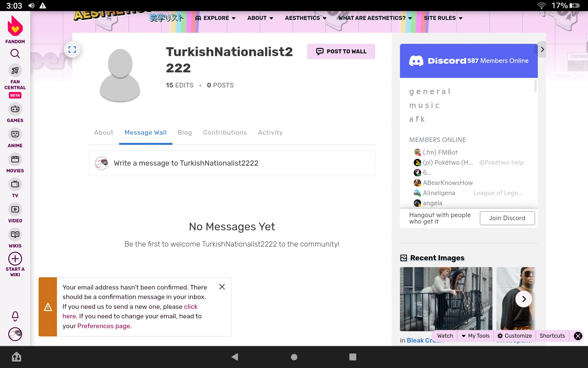588x368 pixels.
Task: Open the Games section icon
Action: pyautogui.click(x=15, y=109)
